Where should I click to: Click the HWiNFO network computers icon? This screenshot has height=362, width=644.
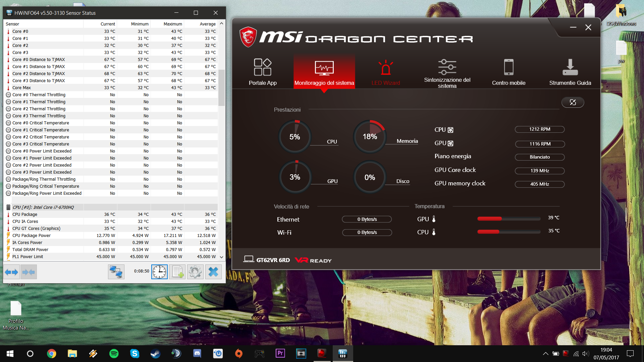click(116, 272)
